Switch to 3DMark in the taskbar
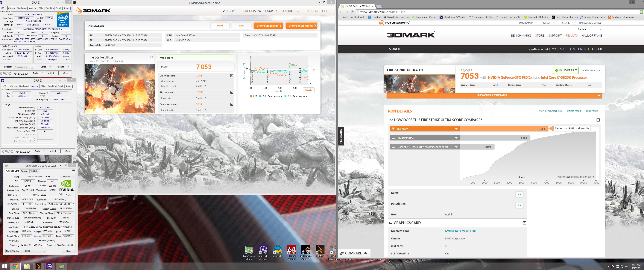The image size is (644, 270). 38,266
